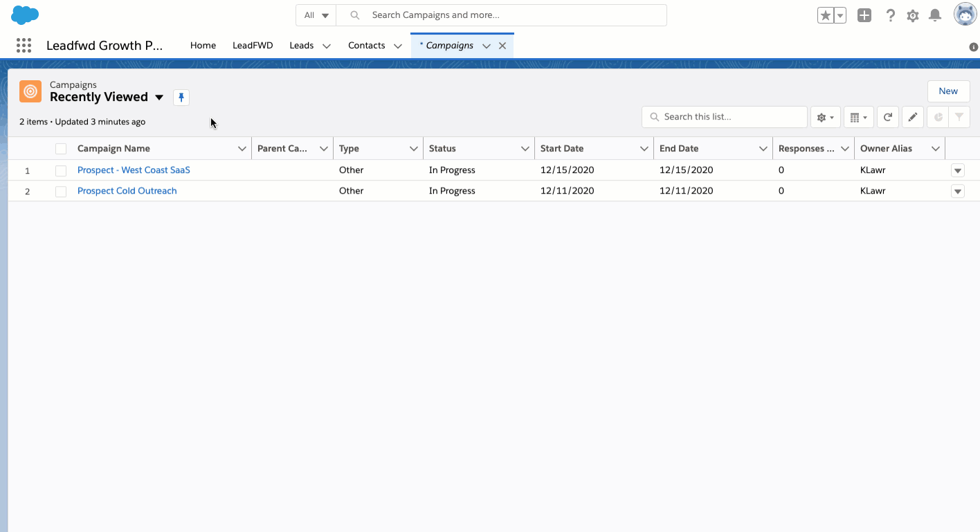Open row actions for Prospect Cold Outreach

958,192
